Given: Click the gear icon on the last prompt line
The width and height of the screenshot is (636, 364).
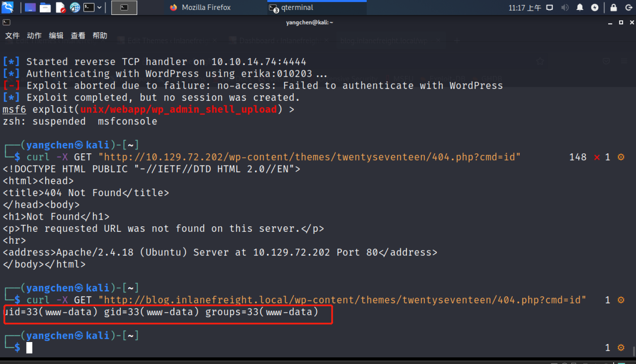Looking at the screenshot, I should pos(621,348).
